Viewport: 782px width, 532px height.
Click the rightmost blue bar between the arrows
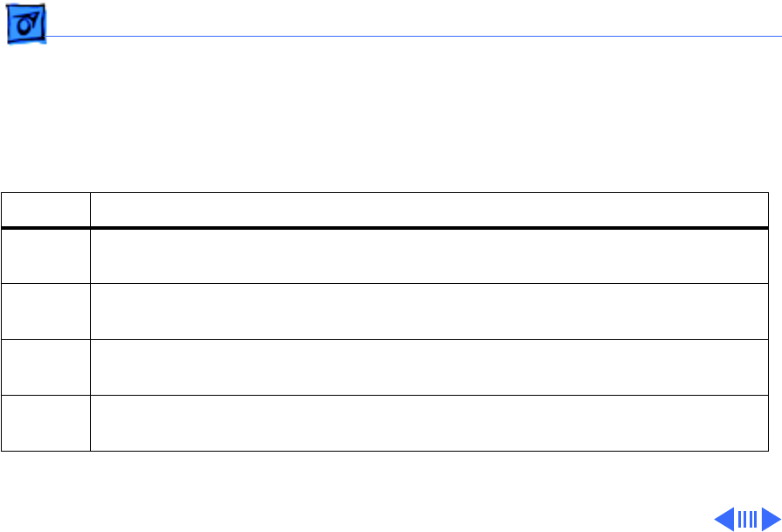[755, 520]
